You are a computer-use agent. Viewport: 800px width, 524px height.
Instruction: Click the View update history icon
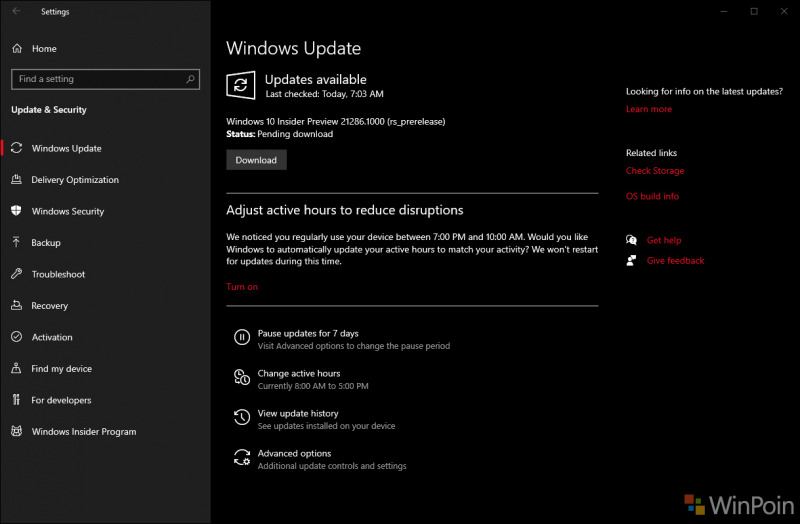241,418
